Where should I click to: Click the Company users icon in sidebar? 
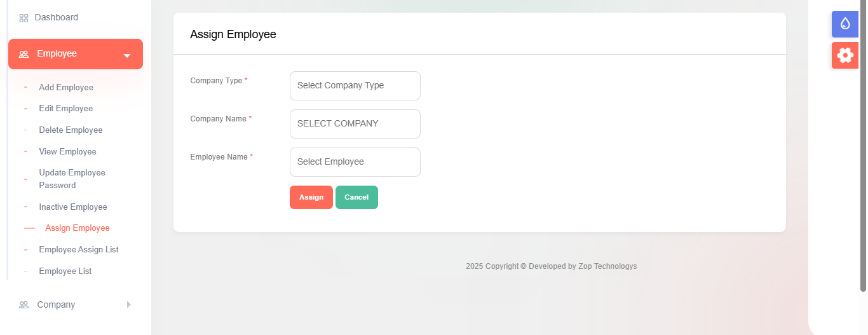click(x=24, y=305)
